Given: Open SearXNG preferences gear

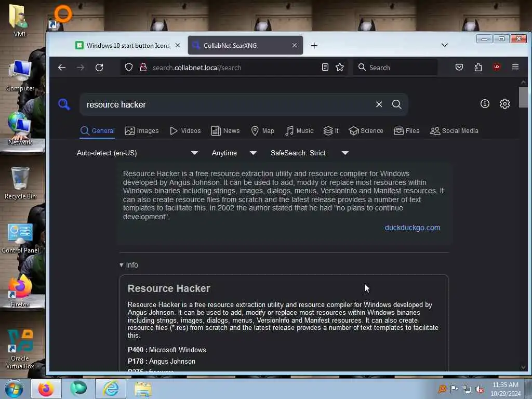Looking at the screenshot, I should [x=505, y=103].
